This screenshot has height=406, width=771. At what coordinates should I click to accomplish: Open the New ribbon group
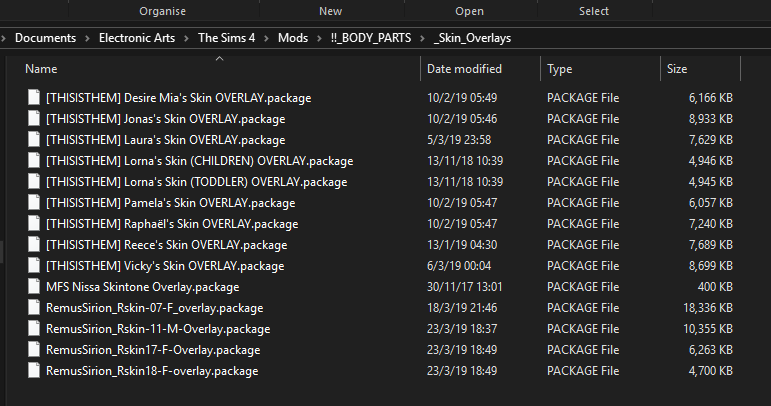tap(330, 11)
